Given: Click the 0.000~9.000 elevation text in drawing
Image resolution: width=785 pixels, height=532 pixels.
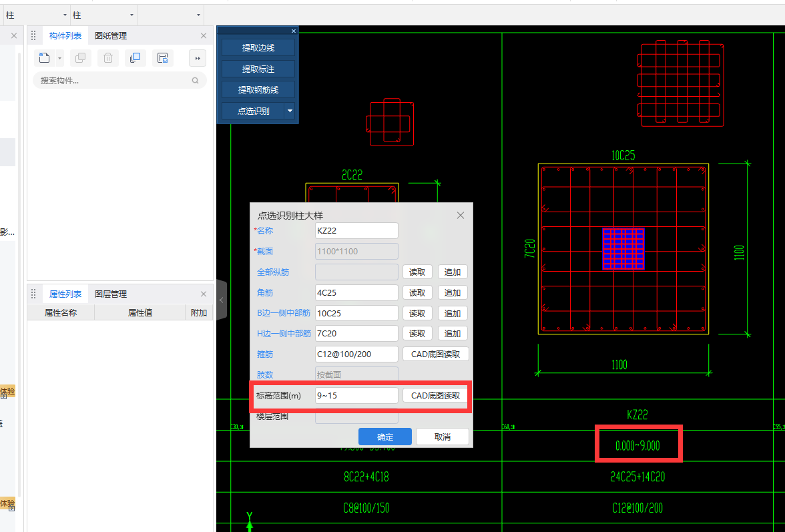Looking at the screenshot, I should tap(637, 445).
